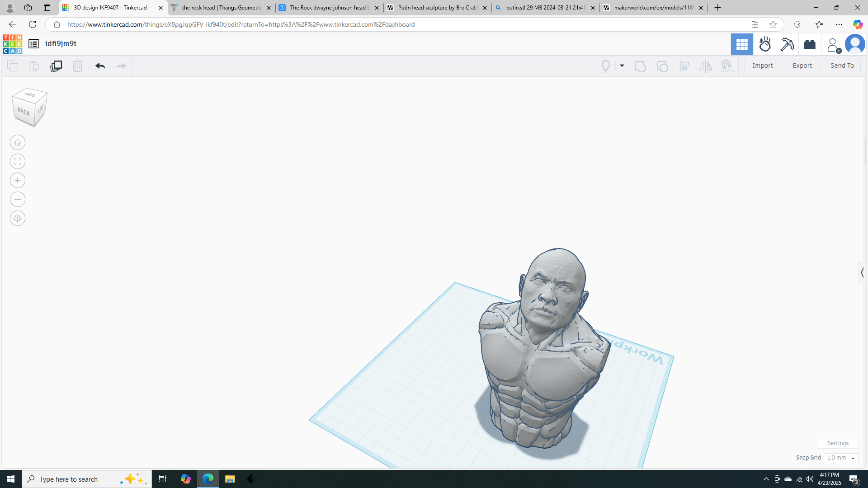This screenshot has height=488, width=868.
Task: Click the Notes tool icon
Action: [640, 66]
